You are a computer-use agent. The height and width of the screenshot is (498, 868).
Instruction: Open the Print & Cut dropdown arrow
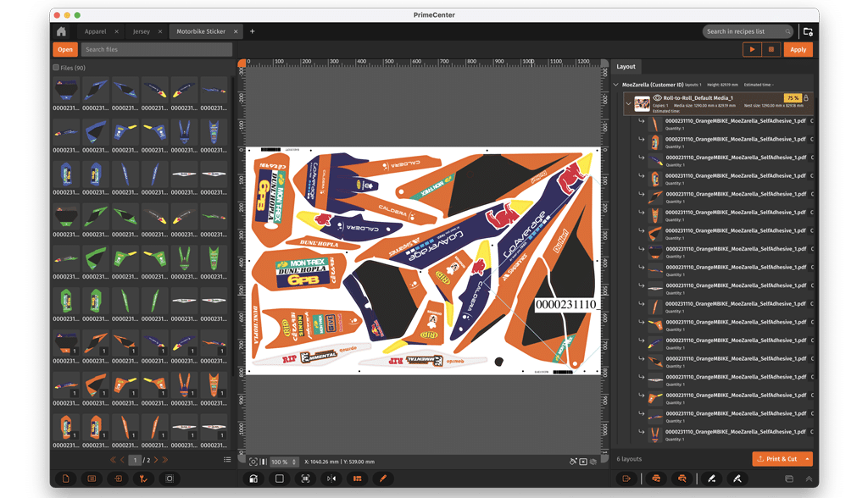click(x=808, y=459)
